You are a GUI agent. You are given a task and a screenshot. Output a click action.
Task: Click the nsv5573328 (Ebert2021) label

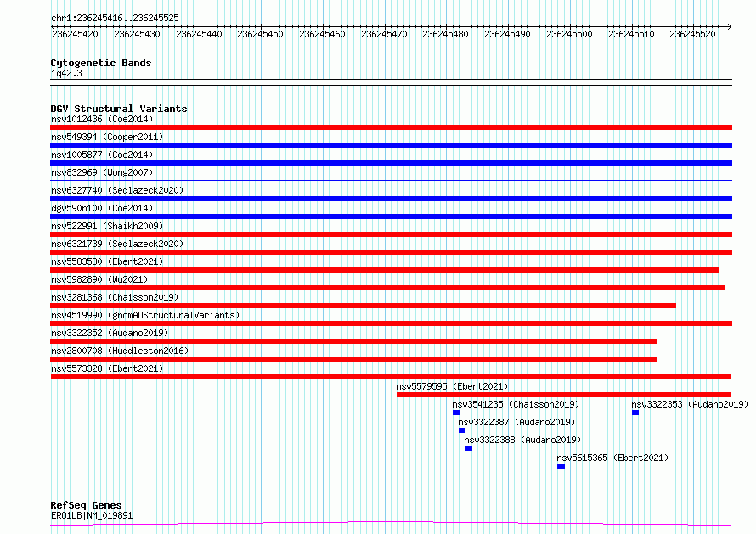[x=107, y=368]
